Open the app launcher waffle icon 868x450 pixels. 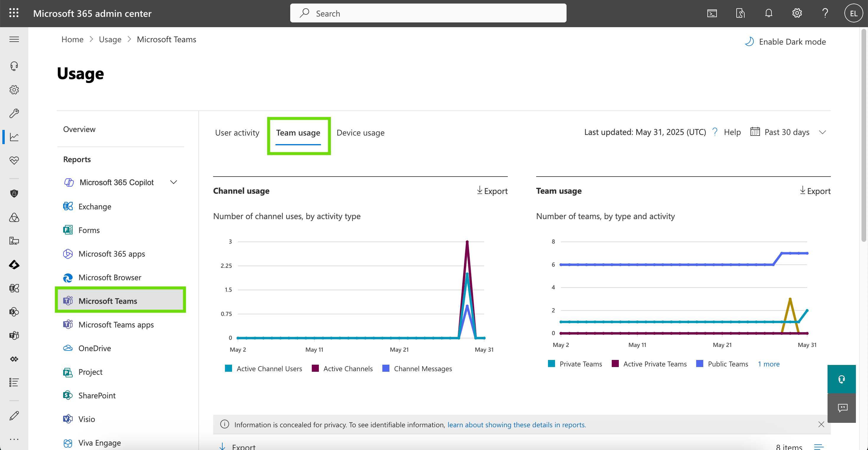14,13
